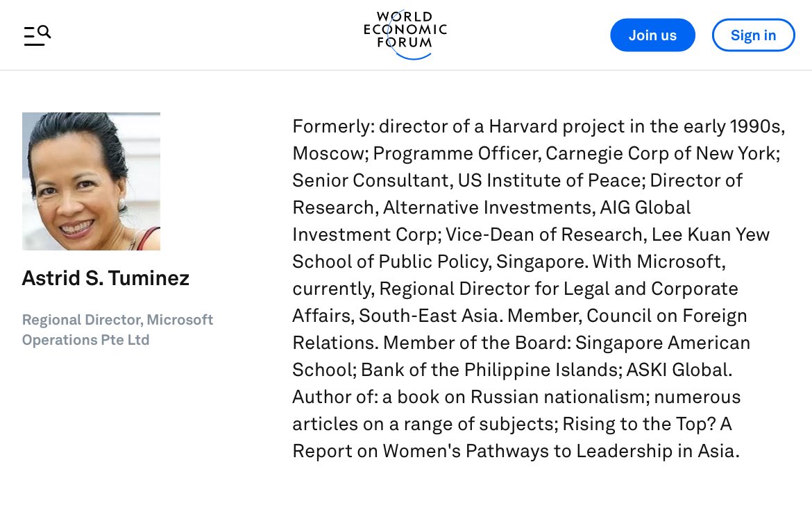Click Women's Pathways to Leadership in Asia

(x=561, y=451)
